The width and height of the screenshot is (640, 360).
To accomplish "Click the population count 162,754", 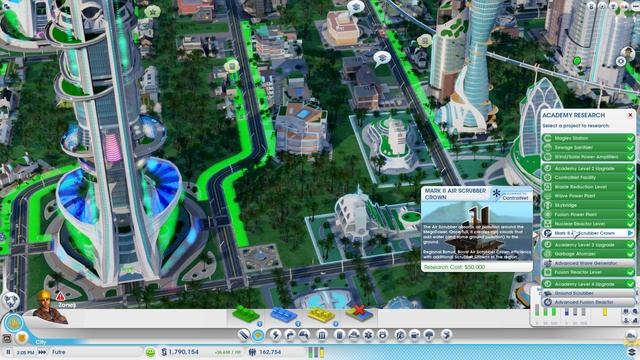I will pyautogui.click(x=270, y=352).
